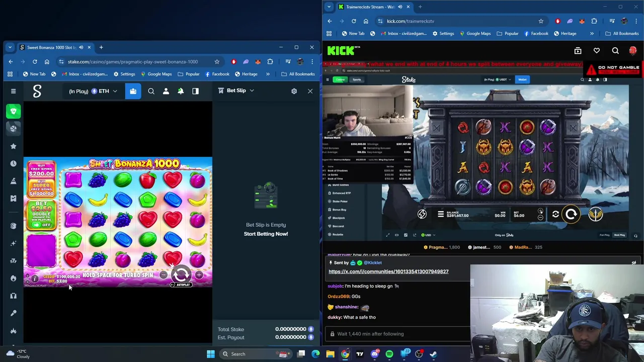
Task: Select Sports basketball sidebar icon
Action: 14,128
